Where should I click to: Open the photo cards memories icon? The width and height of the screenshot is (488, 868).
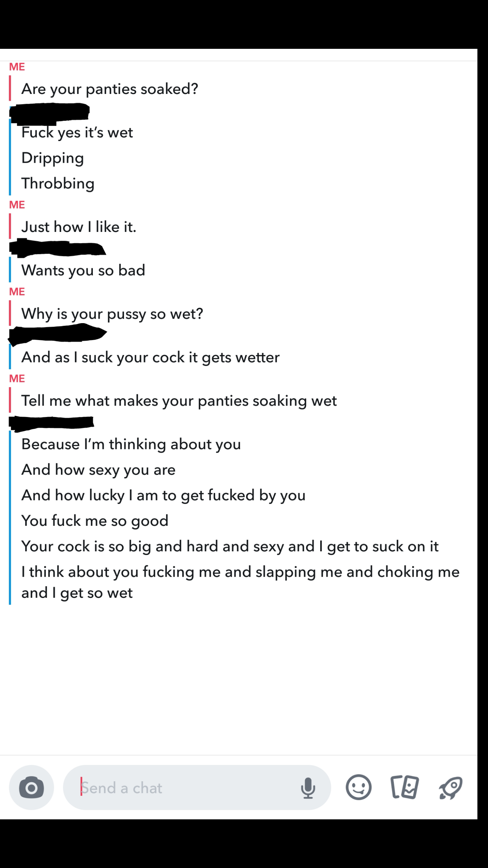click(x=405, y=787)
